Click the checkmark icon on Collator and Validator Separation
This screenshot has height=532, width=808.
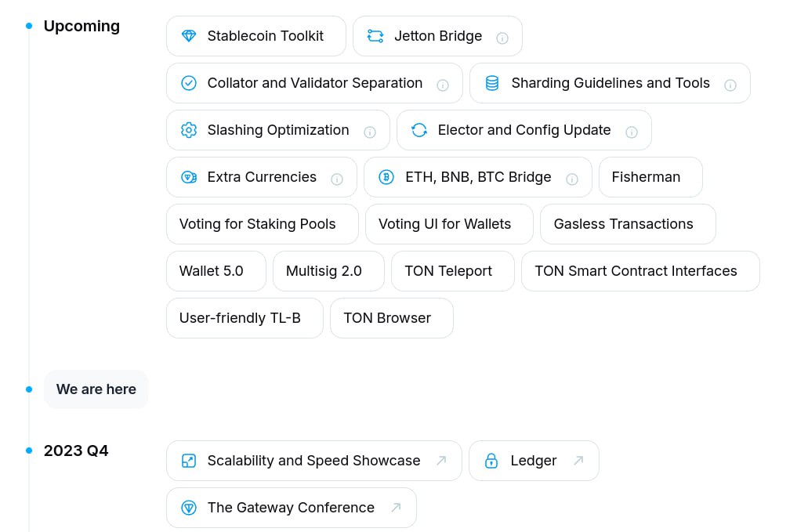tap(189, 83)
